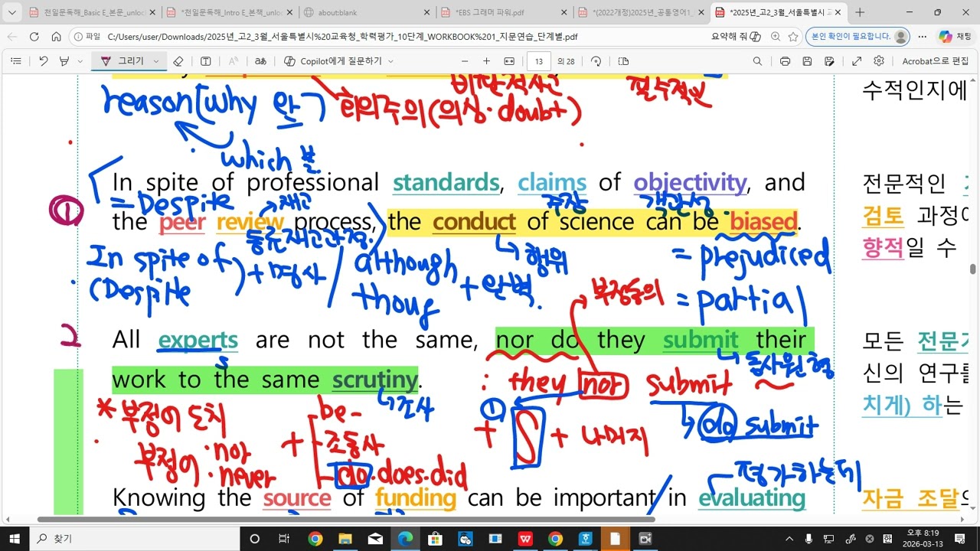This screenshot has width=980, height=551.
Task: Select the eraser tool
Action: [x=178, y=61]
